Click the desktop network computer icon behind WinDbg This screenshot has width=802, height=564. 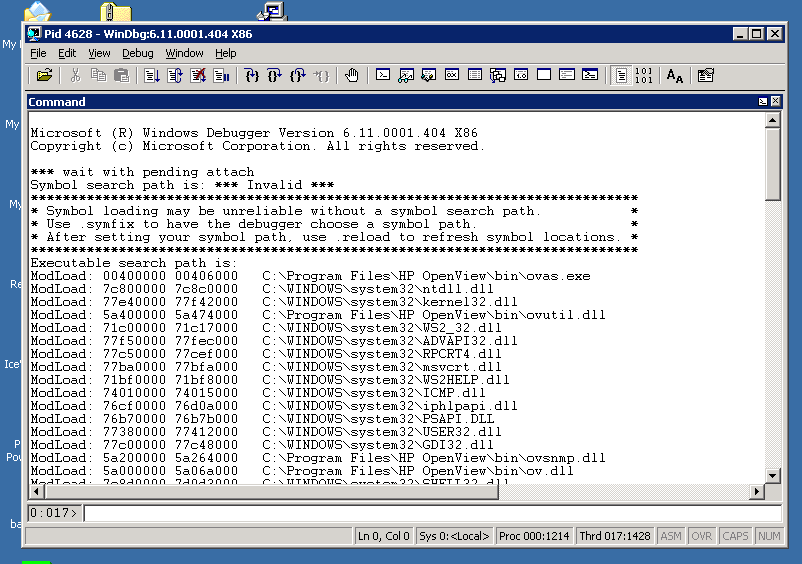point(272,10)
